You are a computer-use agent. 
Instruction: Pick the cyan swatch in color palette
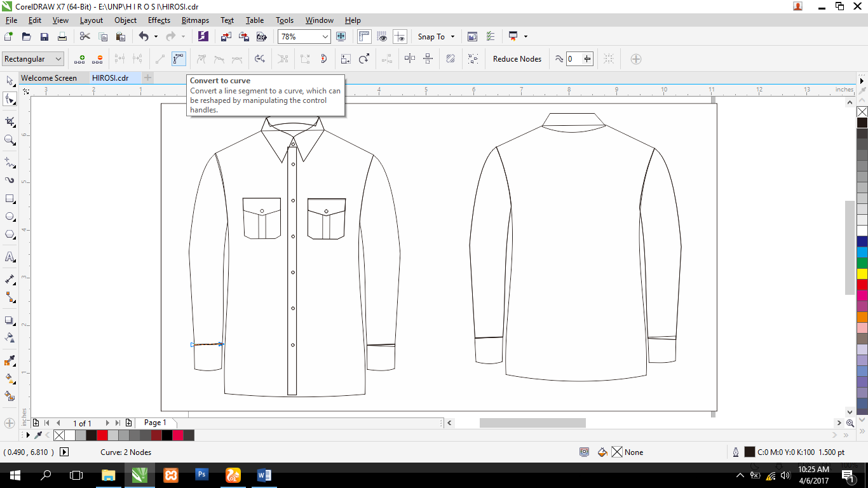coord(862,252)
